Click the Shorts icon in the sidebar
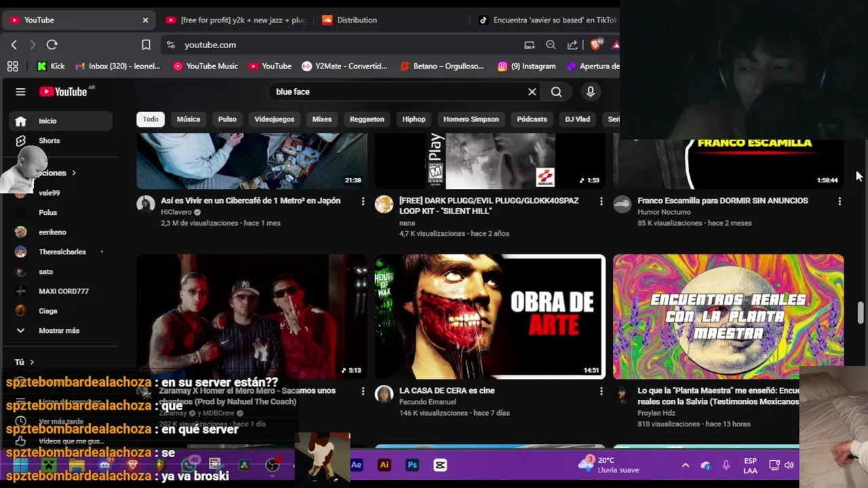Image resolution: width=868 pixels, height=488 pixels. tap(21, 140)
